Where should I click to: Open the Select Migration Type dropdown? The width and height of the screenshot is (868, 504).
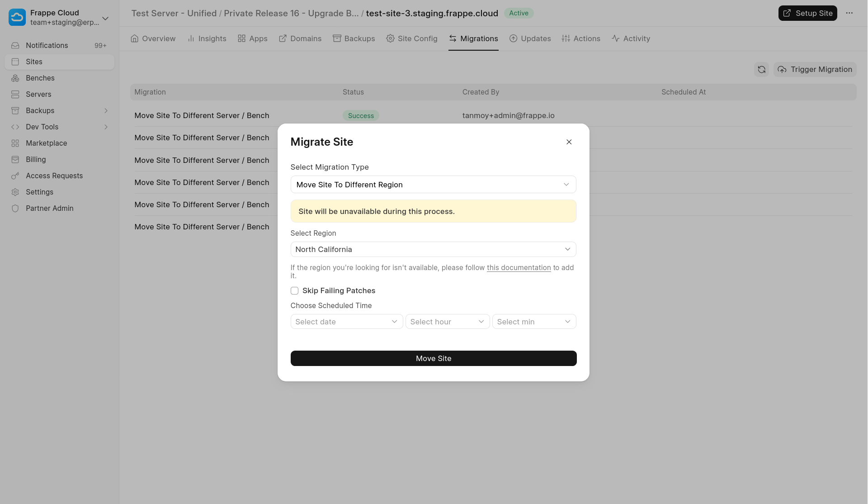(x=433, y=185)
